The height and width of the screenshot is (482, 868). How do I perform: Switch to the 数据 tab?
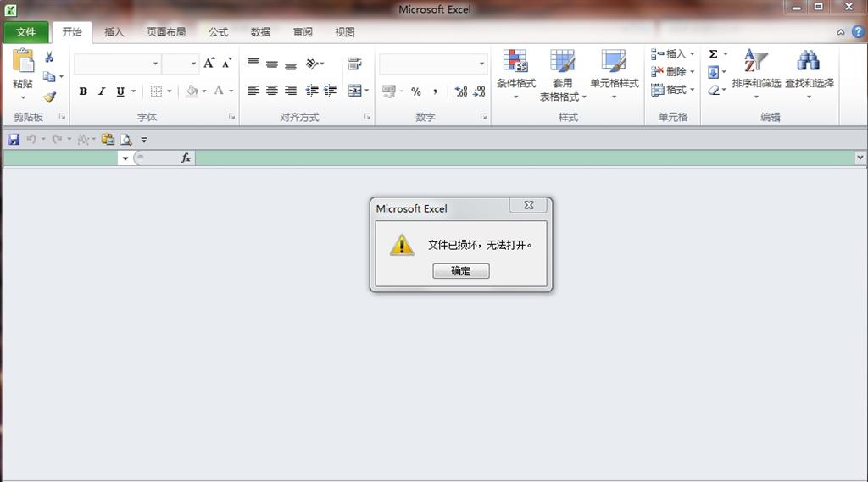(260, 32)
